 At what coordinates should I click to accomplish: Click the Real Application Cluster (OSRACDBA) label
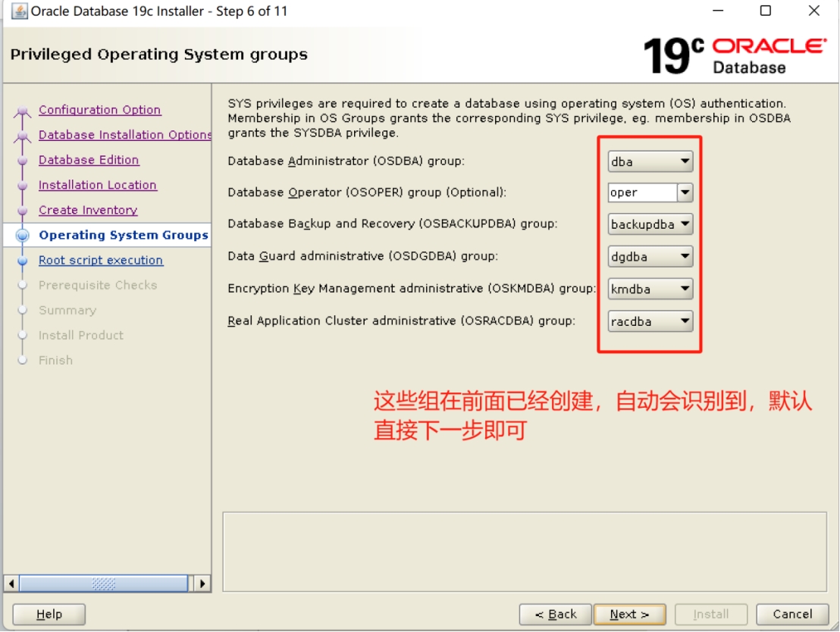[401, 321]
